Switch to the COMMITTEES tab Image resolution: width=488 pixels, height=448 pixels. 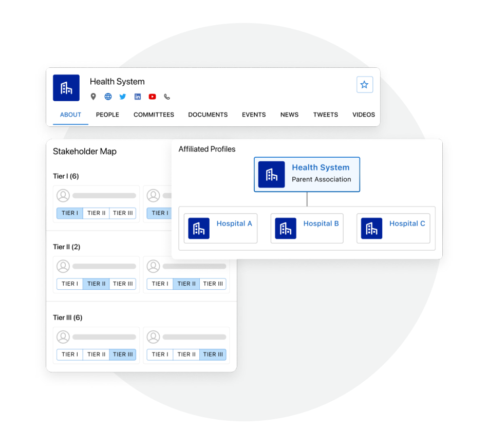tap(154, 115)
